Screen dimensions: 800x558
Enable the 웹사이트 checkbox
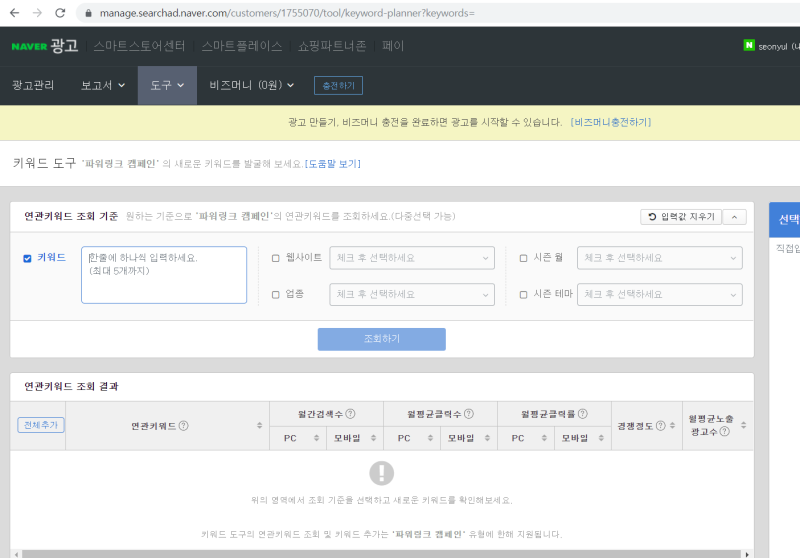(276, 258)
